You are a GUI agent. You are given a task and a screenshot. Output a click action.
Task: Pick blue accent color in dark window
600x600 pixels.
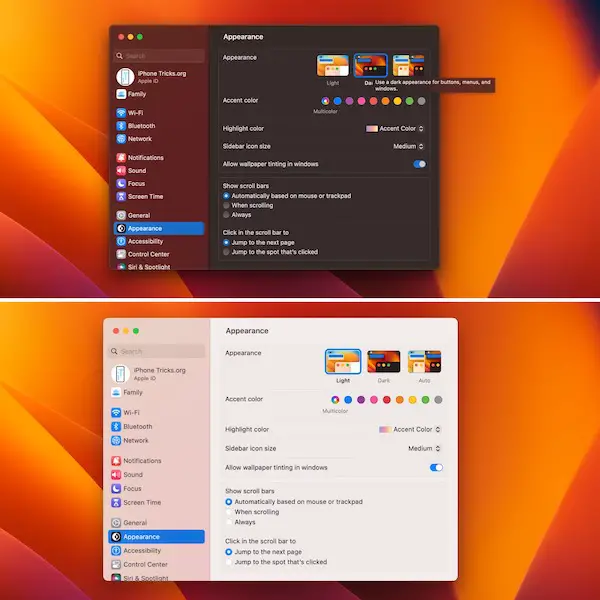pos(338,101)
